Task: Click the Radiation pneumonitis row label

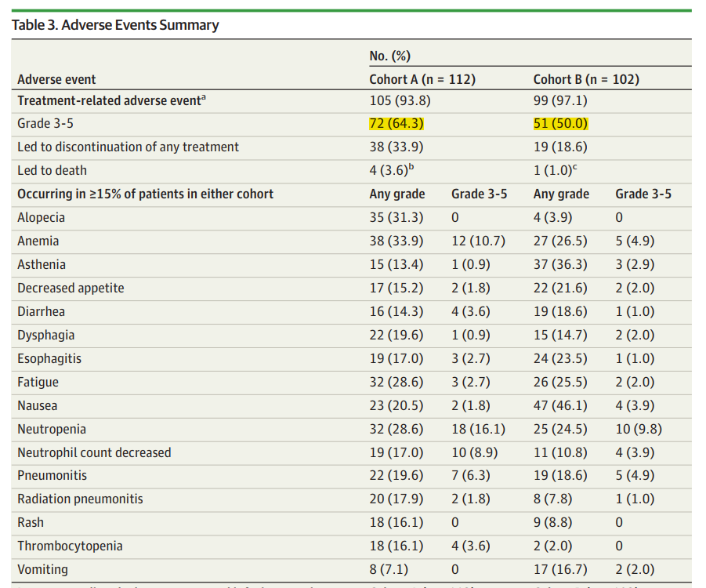Action: click(x=80, y=499)
